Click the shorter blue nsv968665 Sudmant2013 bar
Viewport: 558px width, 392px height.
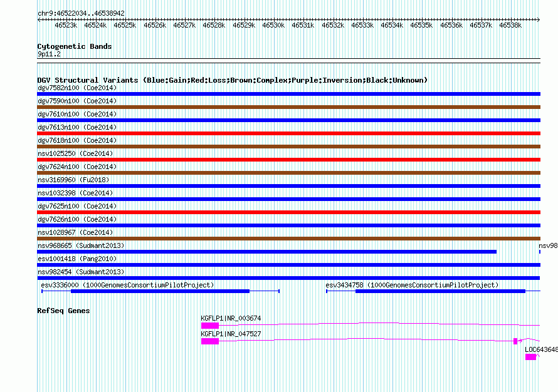(266, 252)
